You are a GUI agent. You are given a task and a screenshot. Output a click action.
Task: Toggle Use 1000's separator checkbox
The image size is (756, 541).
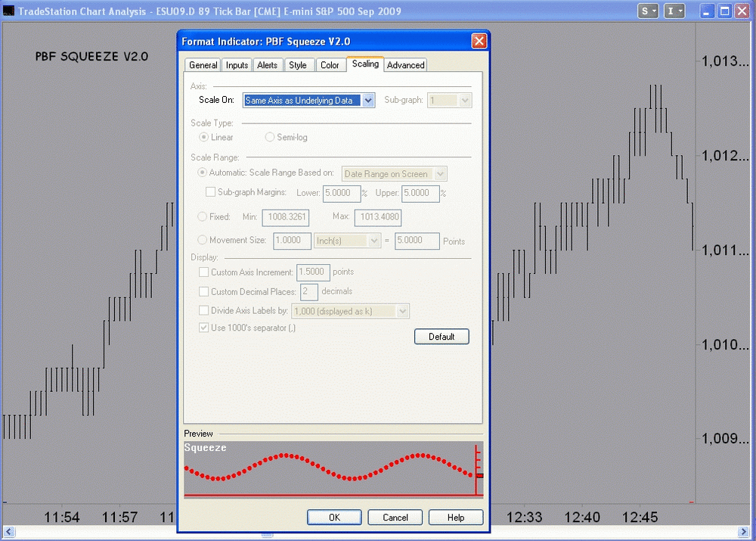[x=204, y=328]
